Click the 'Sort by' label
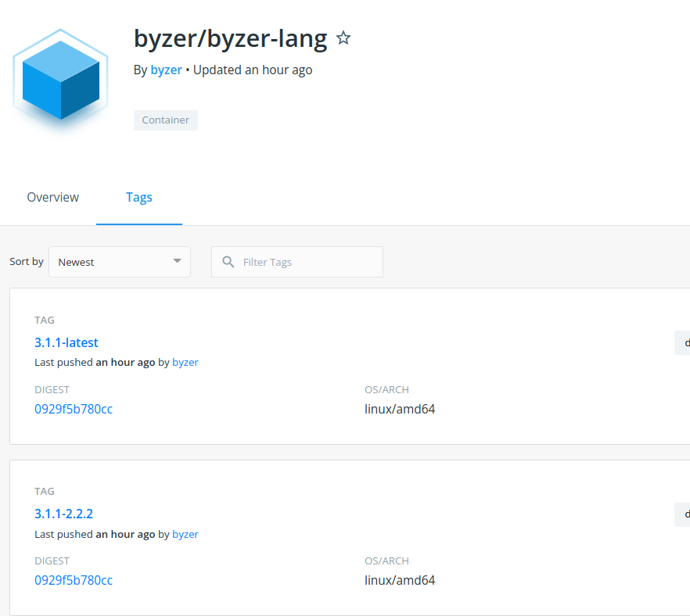This screenshot has height=616, width=690. [x=27, y=262]
